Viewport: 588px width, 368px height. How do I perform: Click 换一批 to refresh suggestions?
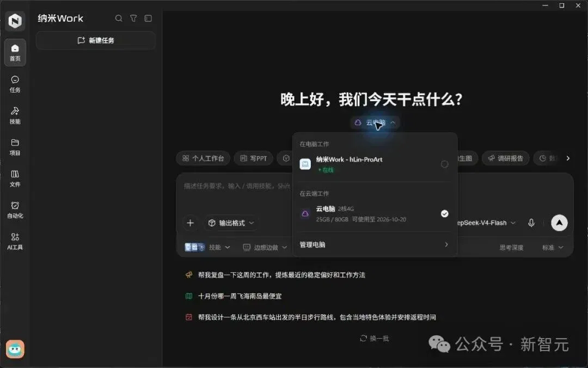pos(374,339)
